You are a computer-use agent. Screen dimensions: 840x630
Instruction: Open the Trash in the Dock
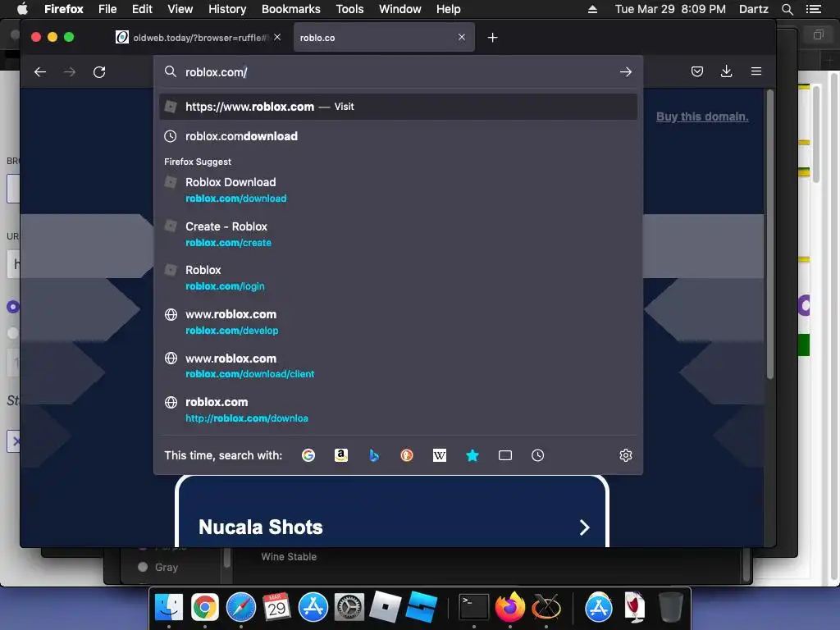pos(670,608)
